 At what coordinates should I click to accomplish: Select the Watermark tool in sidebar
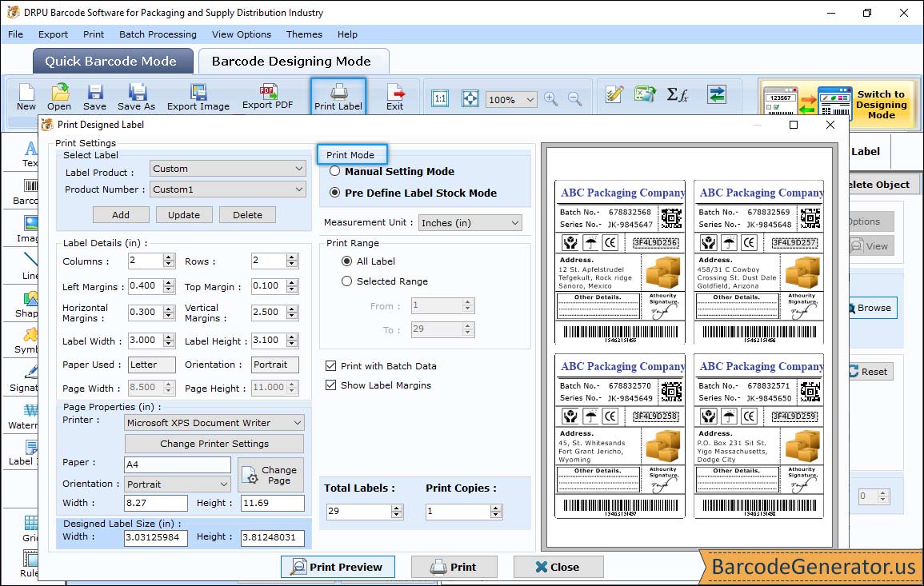(23, 417)
